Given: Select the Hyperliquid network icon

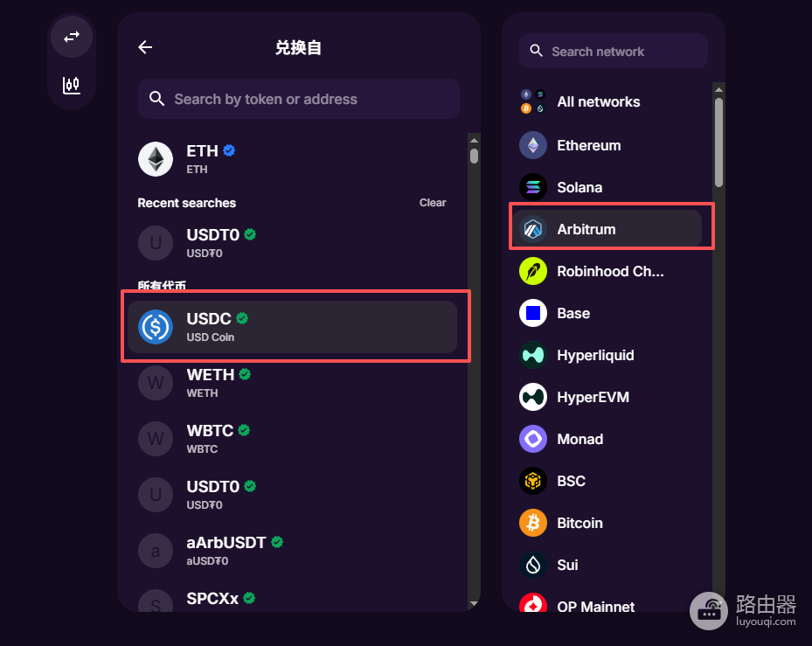Looking at the screenshot, I should [533, 355].
